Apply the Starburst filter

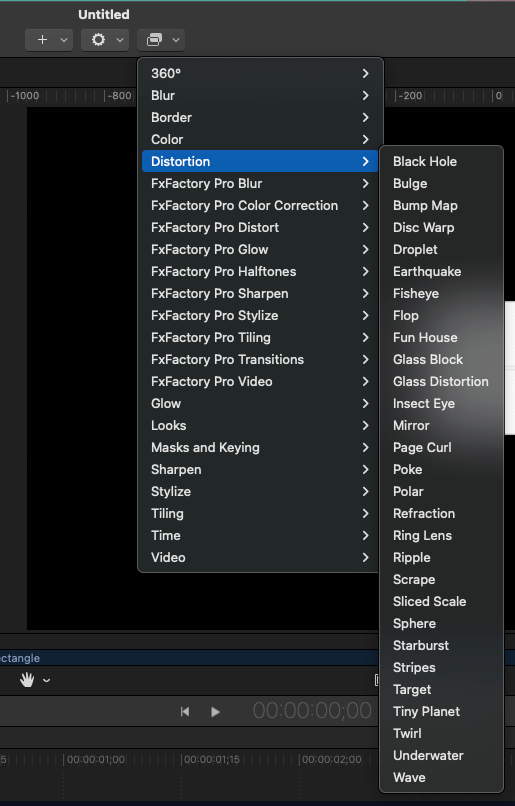pos(441,646)
